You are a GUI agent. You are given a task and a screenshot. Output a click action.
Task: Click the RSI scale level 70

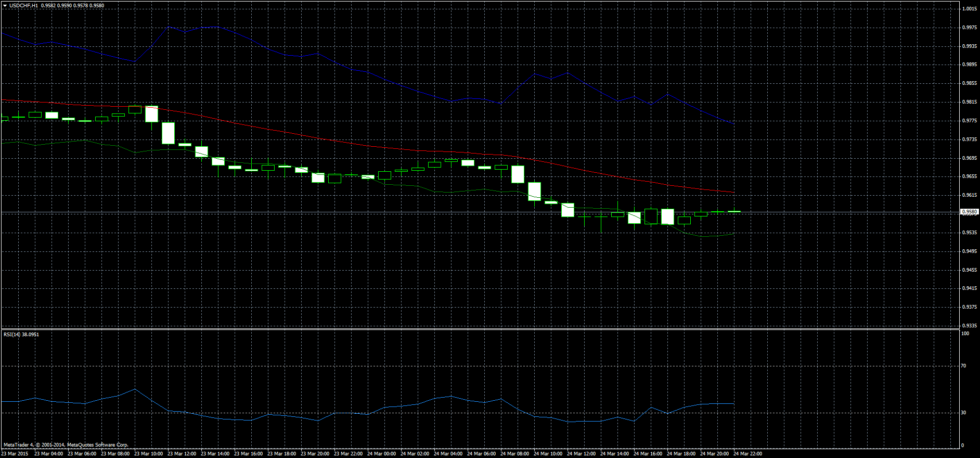pos(964,366)
